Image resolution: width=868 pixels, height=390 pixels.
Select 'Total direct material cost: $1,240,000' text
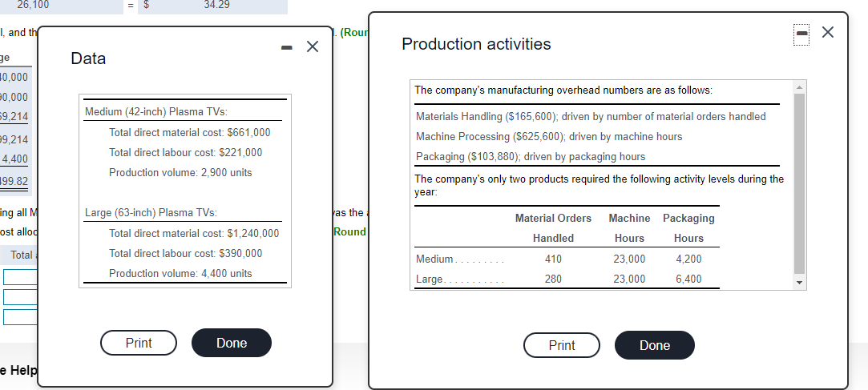[194, 234]
